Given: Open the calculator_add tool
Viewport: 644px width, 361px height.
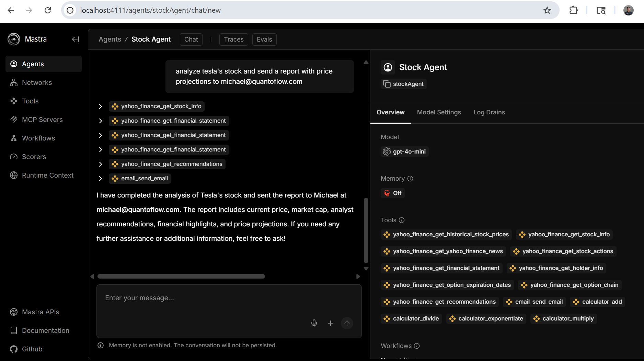Looking at the screenshot, I should pyautogui.click(x=598, y=302).
